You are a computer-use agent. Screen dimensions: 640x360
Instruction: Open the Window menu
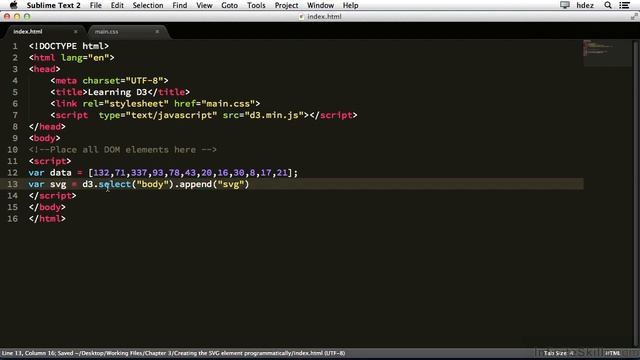320,5
